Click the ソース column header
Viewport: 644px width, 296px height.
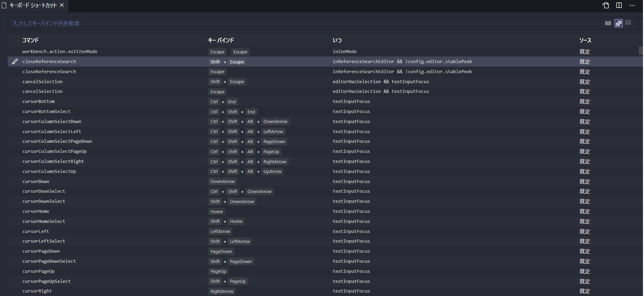(x=585, y=40)
